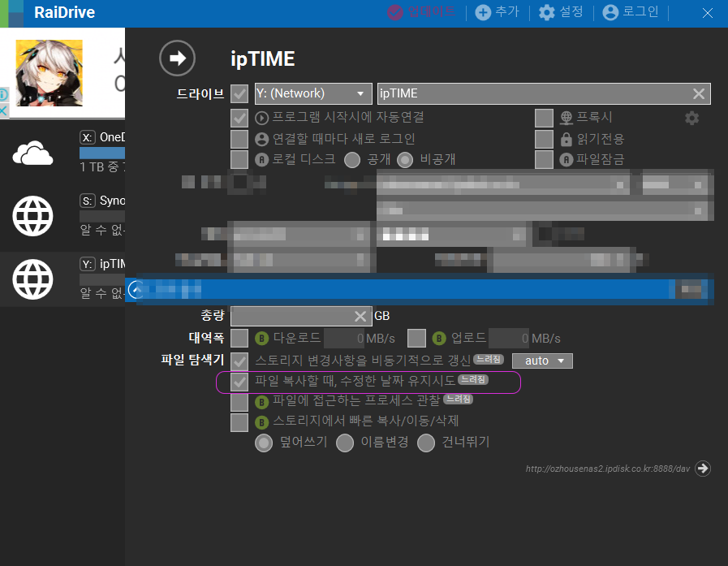Open the WebDAV URL arrow icon

(703, 469)
